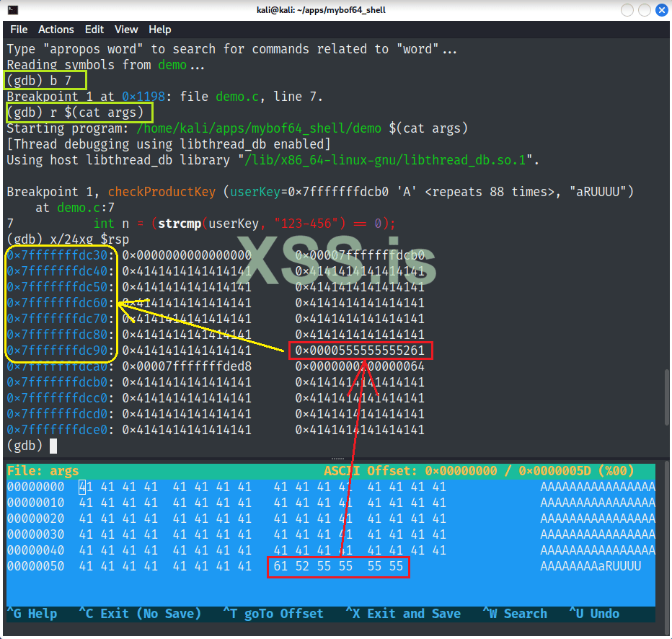Open the File menu
The height and width of the screenshot is (639, 672).
point(18,30)
